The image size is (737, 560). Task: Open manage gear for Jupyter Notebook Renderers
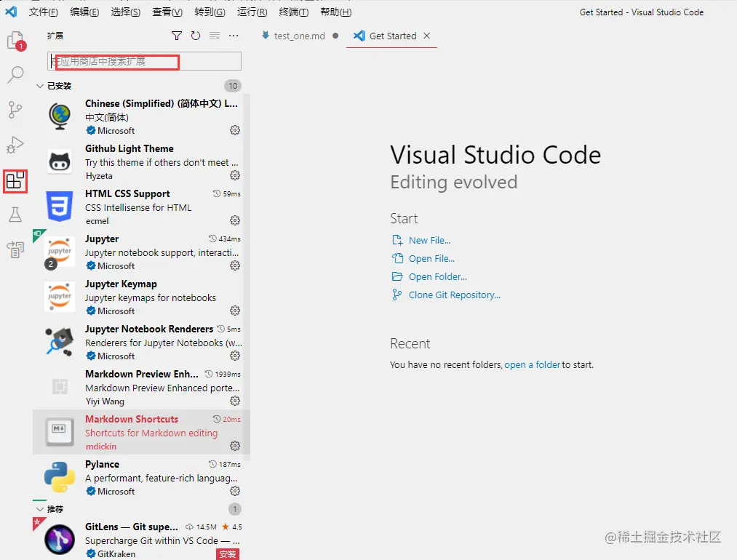pos(235,356)
